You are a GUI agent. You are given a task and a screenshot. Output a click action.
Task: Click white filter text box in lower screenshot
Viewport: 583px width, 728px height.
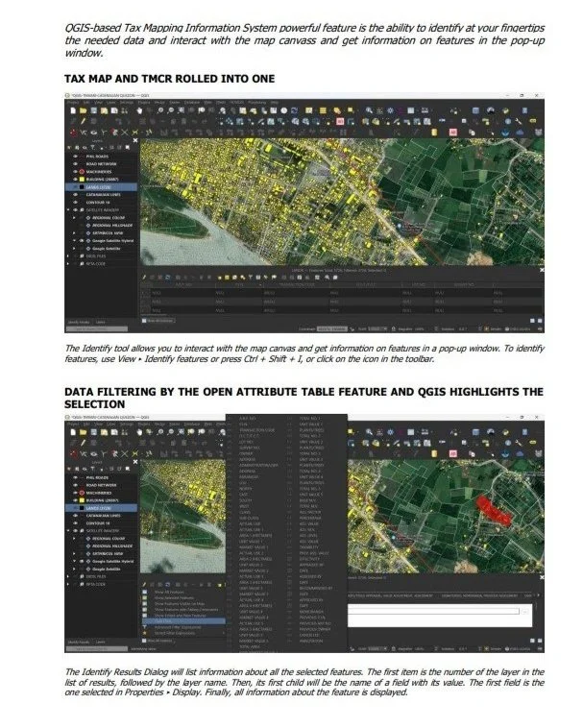(x=433, y=611)
